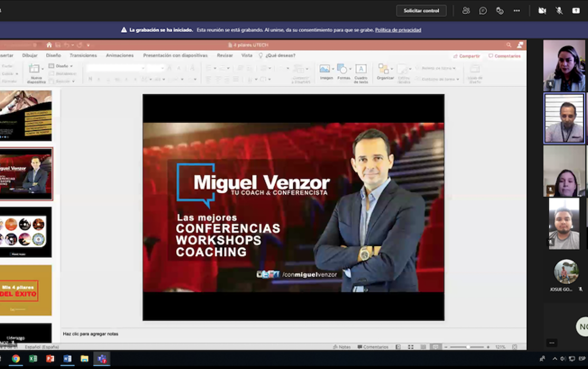Switch to normal view icon in status bar
The image size is (588, 369).
click(398, 347)
